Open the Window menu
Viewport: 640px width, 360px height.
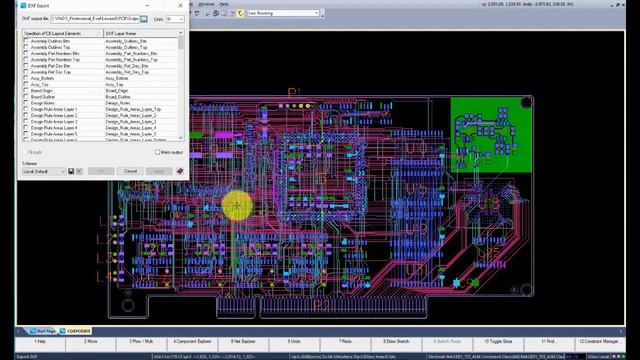[x=206, y=4]
